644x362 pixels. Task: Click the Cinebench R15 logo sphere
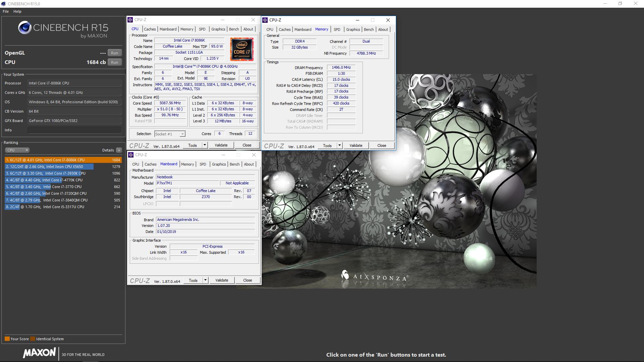tap(25, 28)
